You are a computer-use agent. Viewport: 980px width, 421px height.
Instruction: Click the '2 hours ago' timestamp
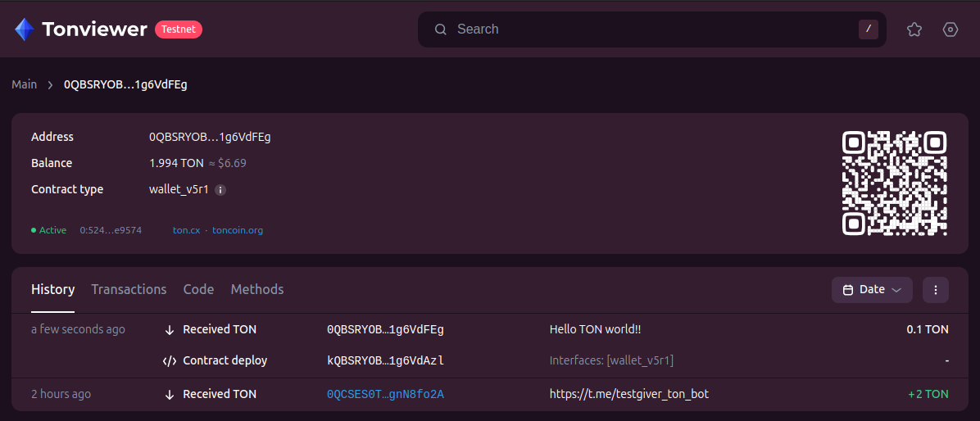pyautogui.click(x=61, y=394)
